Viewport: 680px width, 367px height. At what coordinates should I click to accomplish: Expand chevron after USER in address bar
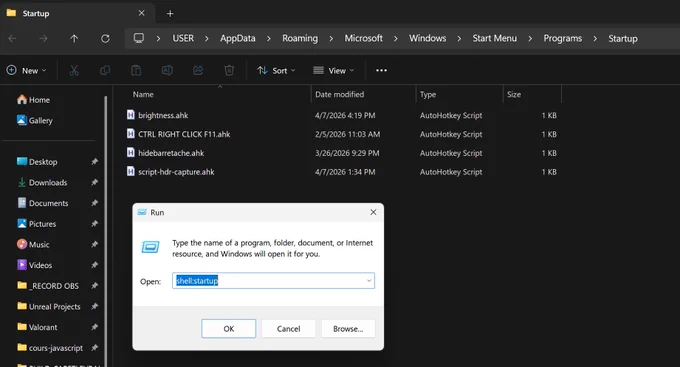pos(207,39)
